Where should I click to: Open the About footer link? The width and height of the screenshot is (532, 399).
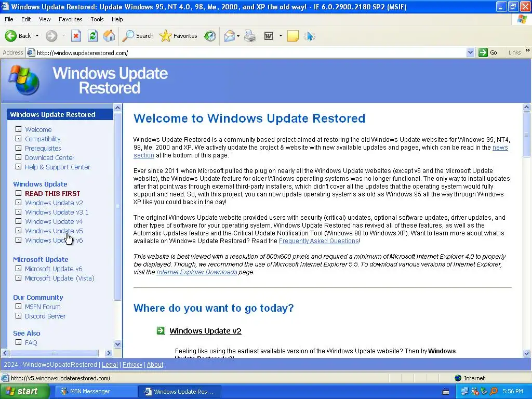coord(155,364)
